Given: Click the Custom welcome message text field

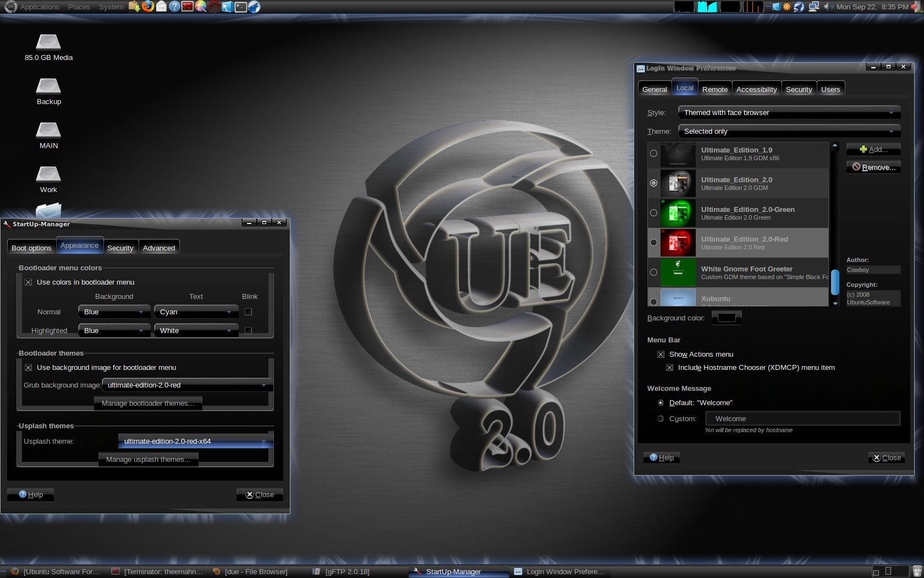Looking at the screenshot, I should 803,418.
